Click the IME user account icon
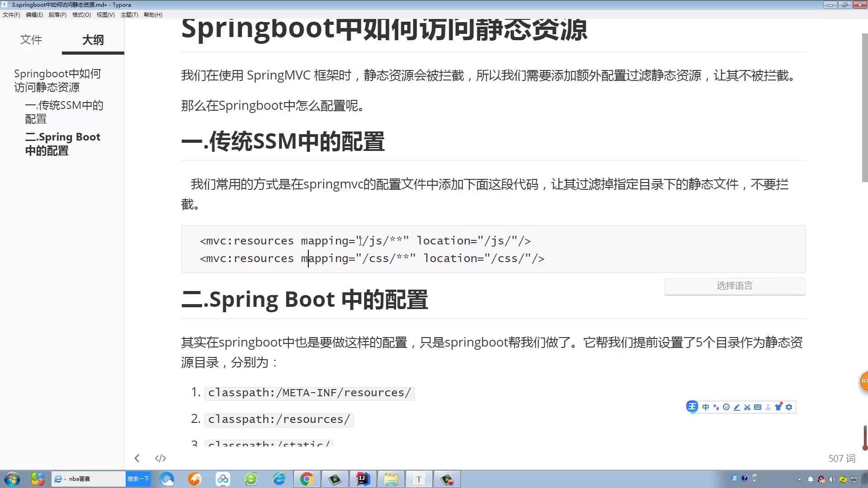The height and width of the screenshot is (488, 868). (768, 407)
